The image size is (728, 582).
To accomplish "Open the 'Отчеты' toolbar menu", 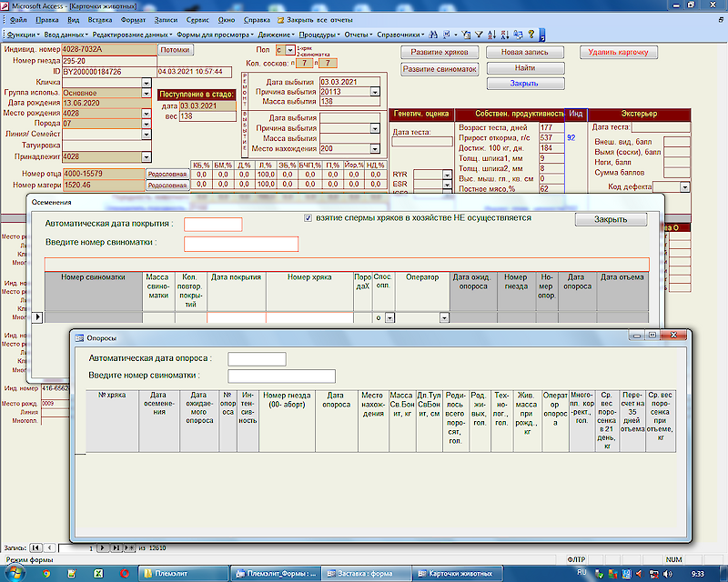I will [x=358, y=35].
